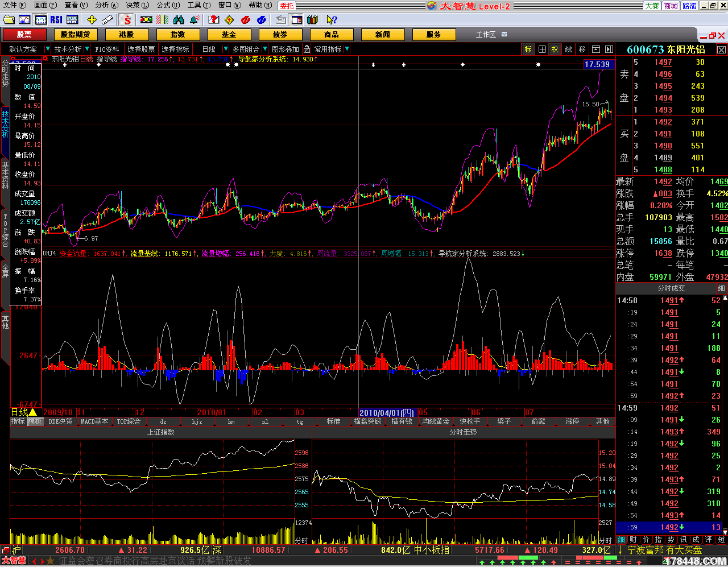Click the open folder toolbar icon

pyautogui.click(x=9, y=20)
